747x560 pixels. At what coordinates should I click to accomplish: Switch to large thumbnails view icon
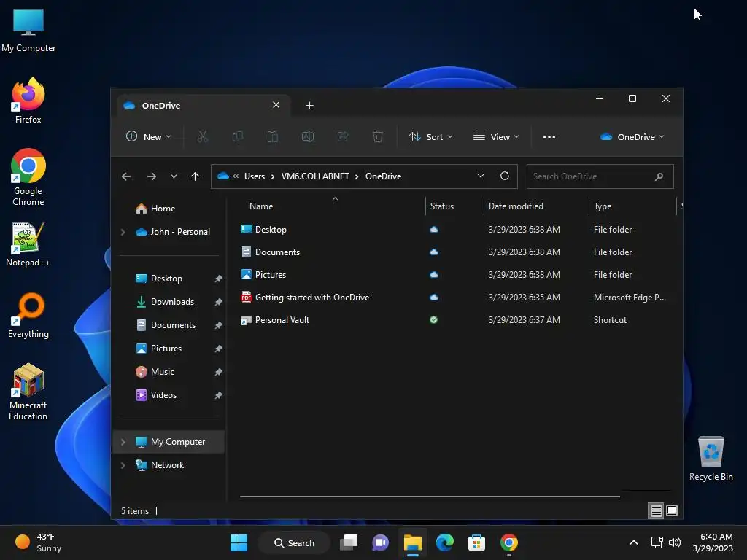point(672,511)
